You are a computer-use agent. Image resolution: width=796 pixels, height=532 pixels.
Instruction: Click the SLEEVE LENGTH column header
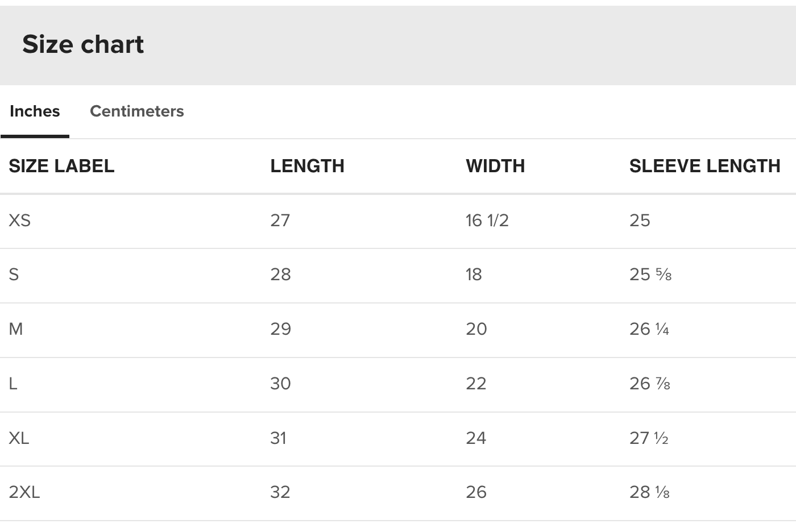(704, 166)
